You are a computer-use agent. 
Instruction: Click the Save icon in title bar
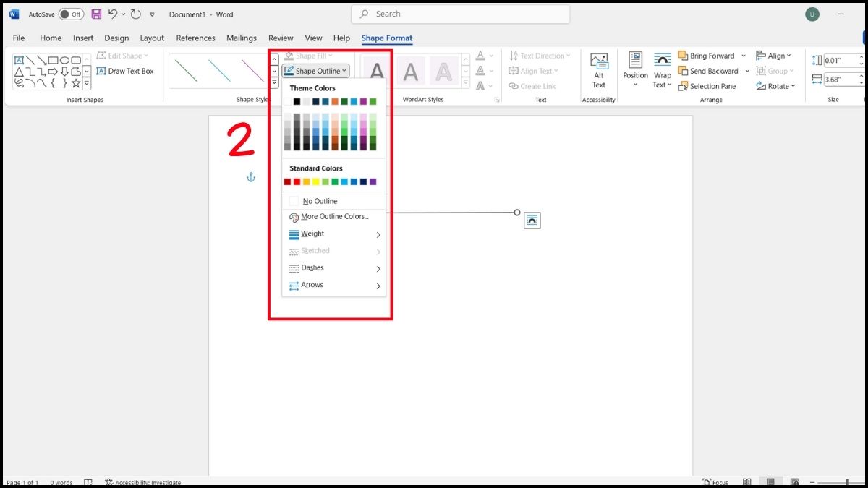(96, 14)
